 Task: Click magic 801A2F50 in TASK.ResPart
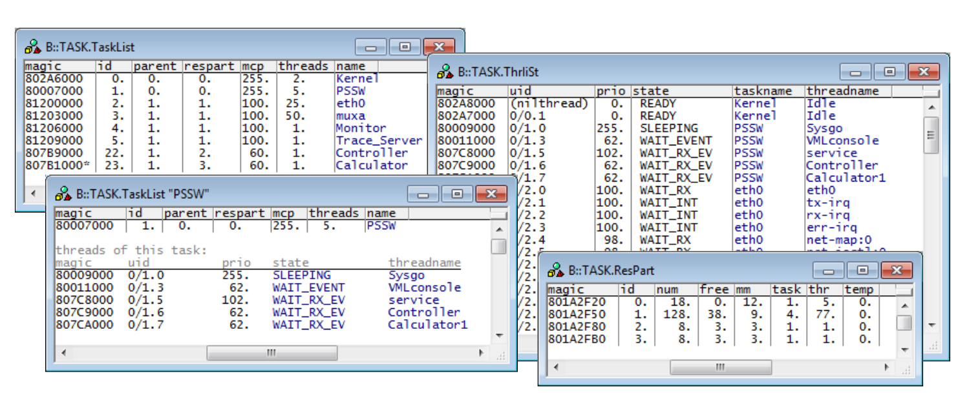tap(577, 314)
